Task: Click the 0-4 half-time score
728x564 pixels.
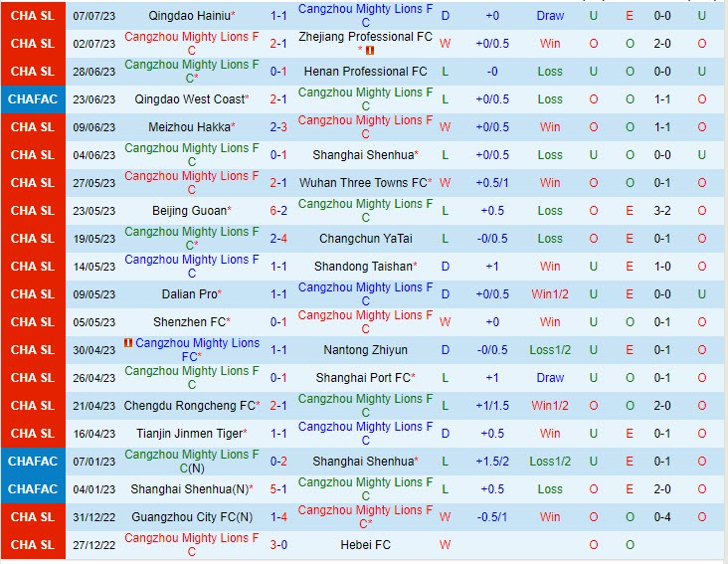Action: (x=662, y=517)
